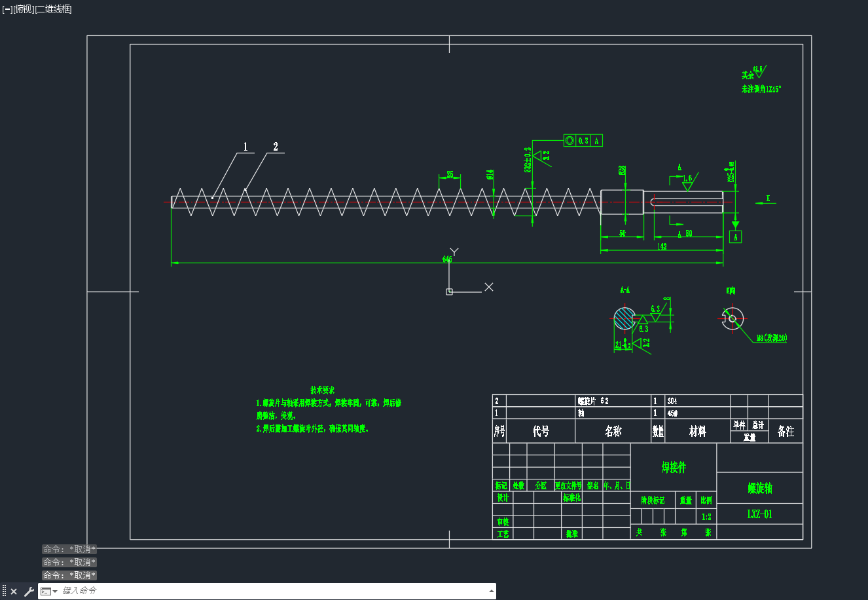The height and width of the screenshot is (600, 868).
Task: Select the 设计 cell text
Action: 502,498
